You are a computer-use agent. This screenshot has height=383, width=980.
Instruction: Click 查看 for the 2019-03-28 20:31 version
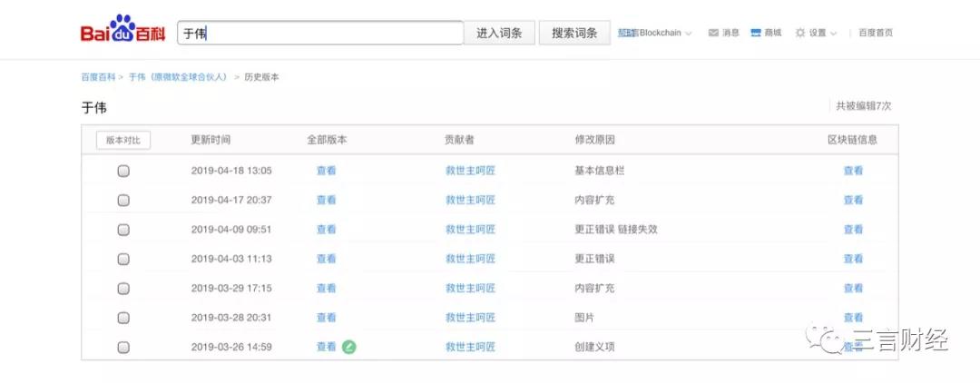[326, 318]
